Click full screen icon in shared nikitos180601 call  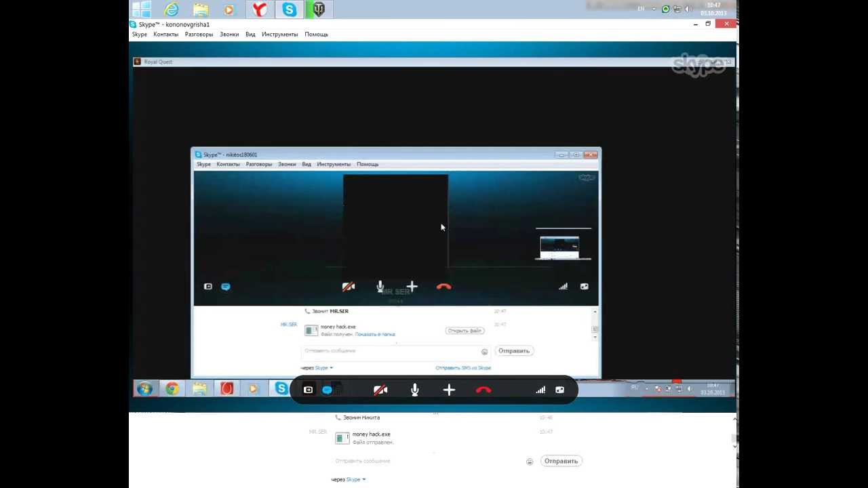pyautogui.click(x=585, y=287)
